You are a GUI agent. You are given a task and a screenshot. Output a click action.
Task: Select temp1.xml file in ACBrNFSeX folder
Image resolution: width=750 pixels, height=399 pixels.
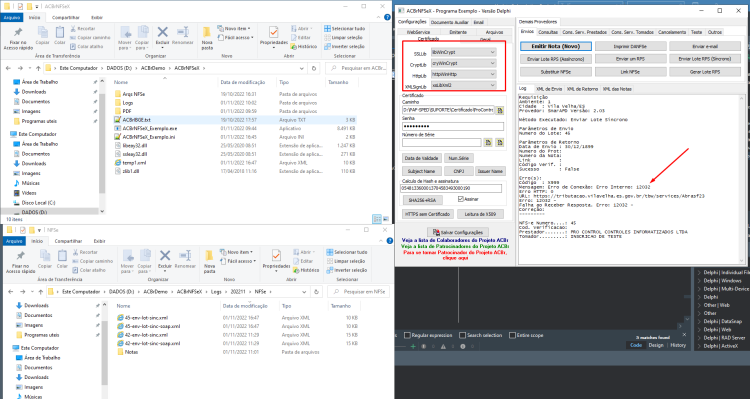click(134, 163)
